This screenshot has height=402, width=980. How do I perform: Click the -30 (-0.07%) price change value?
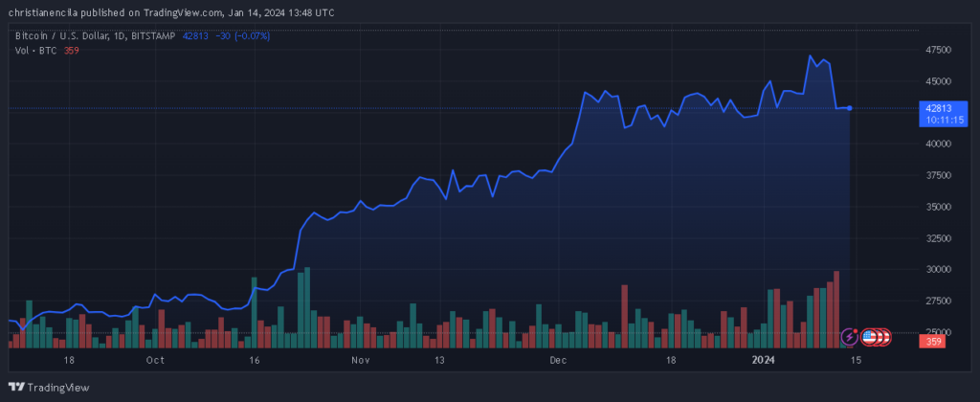click(x=242, y=36)
